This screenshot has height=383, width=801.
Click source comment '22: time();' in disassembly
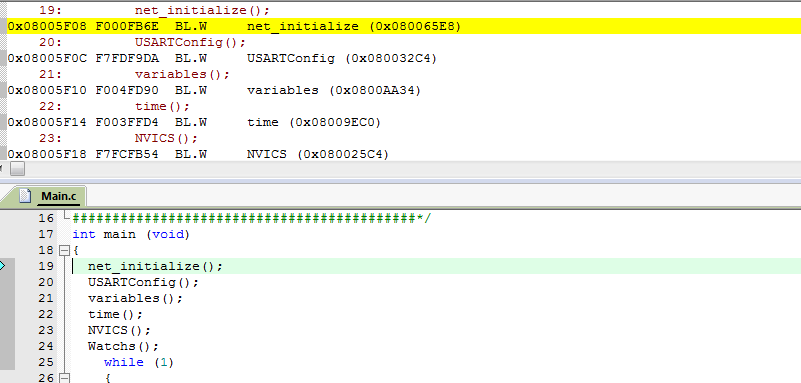[x=114, y=106]
